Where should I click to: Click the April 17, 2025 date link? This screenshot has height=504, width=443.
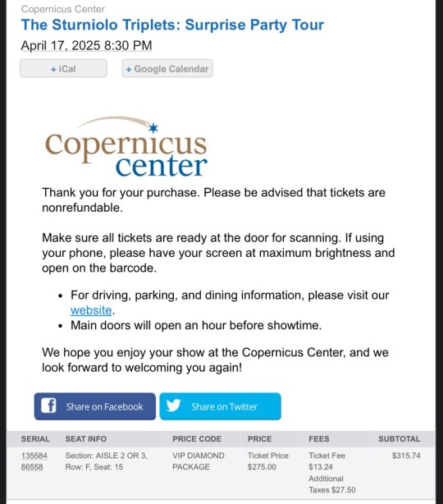[86, 45]
